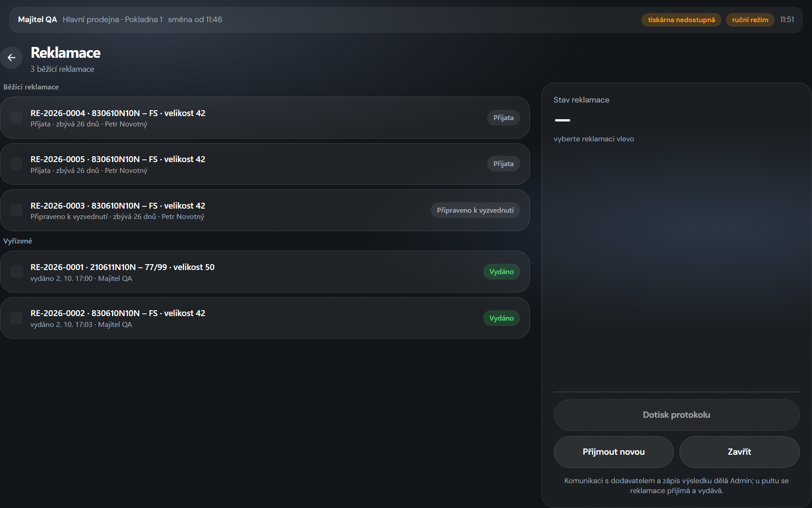Click the 'Běžící reklamace' section label
Screen dimensions: 812x508
tap(31, 87)
